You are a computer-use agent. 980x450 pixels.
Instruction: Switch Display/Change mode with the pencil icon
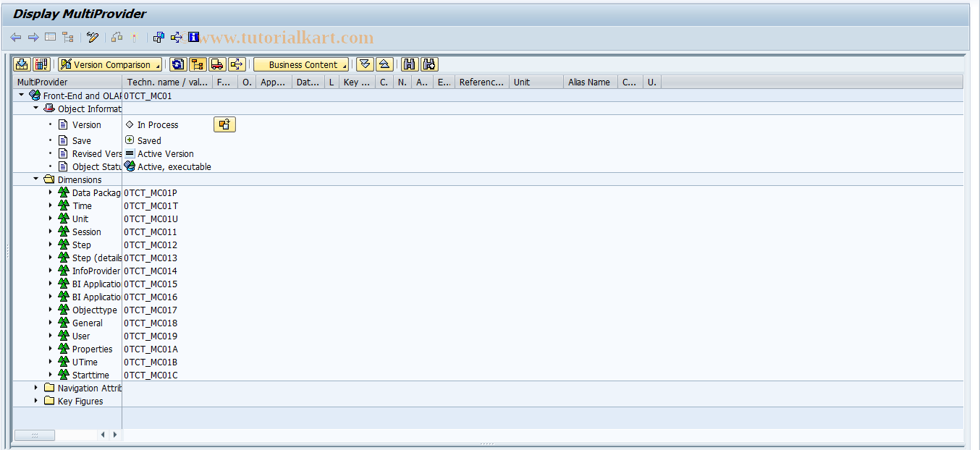[x=93, y=38]
